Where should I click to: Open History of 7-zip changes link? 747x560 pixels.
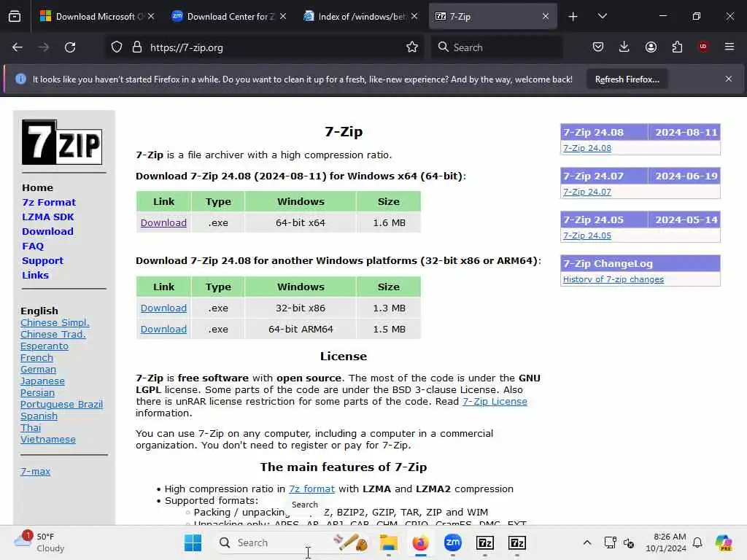(x=613, y=279)
